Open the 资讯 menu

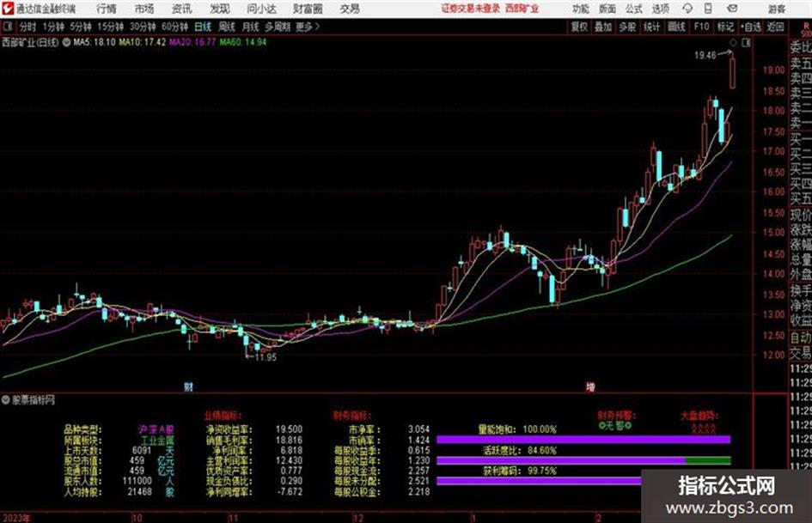click(181, 9)
